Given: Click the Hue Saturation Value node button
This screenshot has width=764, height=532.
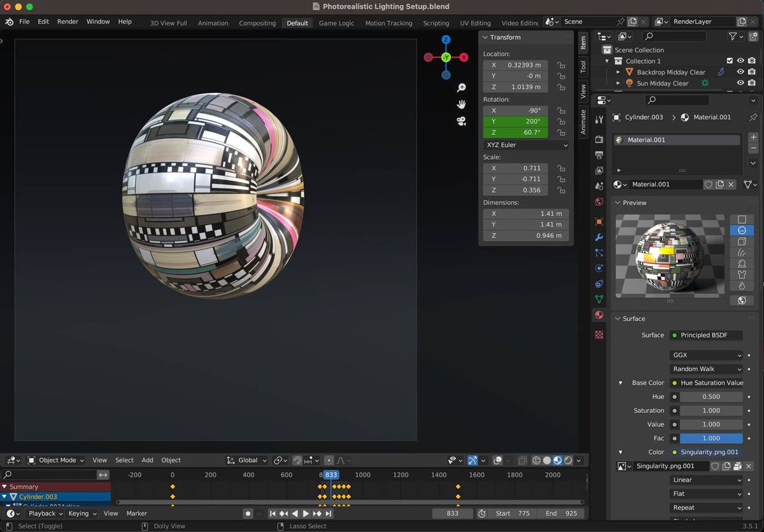Looking at the screenshot, I should tap(707, 383).
